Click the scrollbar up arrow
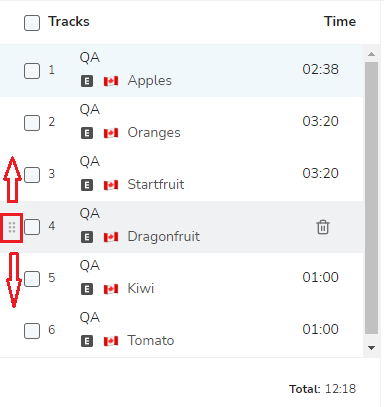The height and width of the screenshot is (407, 384). (x=371, y=54)
